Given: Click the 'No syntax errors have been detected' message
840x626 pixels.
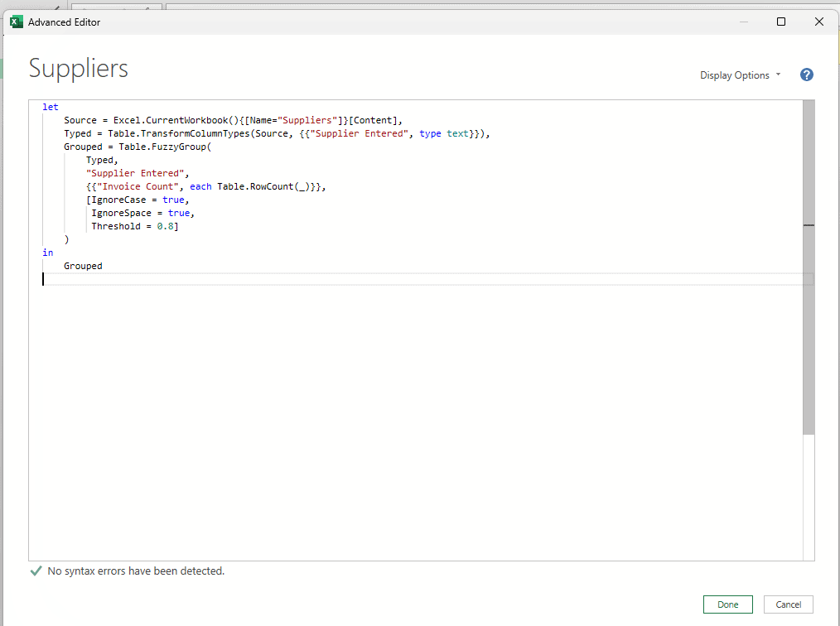Looking at the screenshot, I should point(136,571).
